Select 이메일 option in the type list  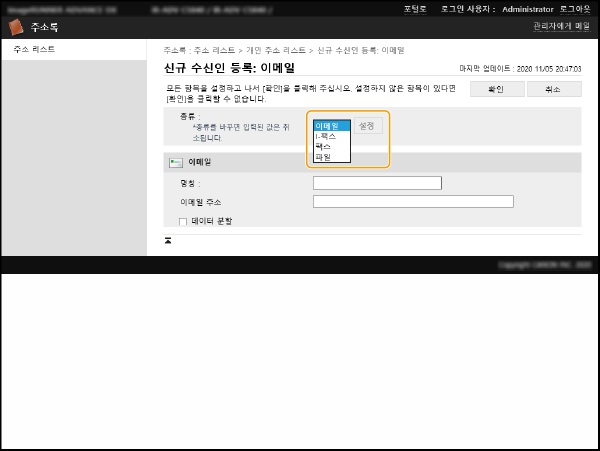(331, 126)
